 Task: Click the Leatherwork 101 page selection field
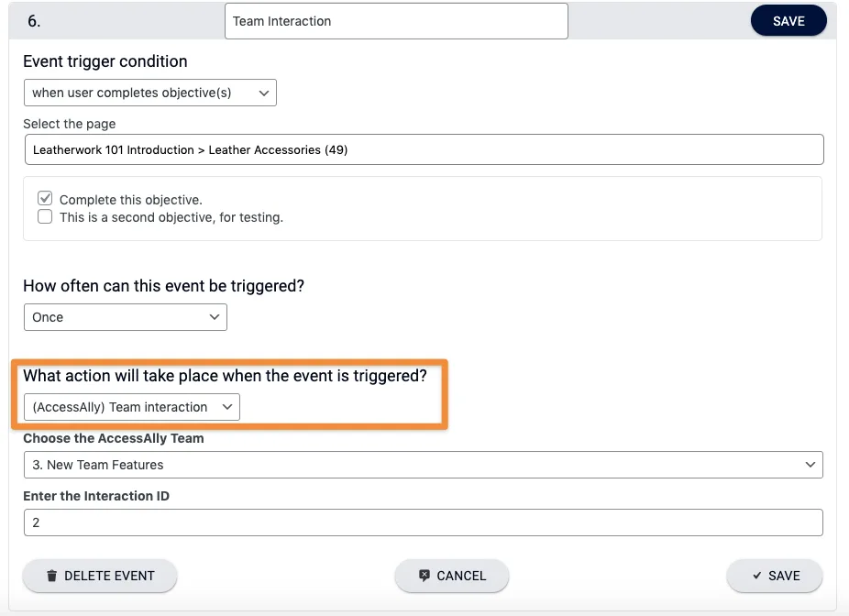422,148
